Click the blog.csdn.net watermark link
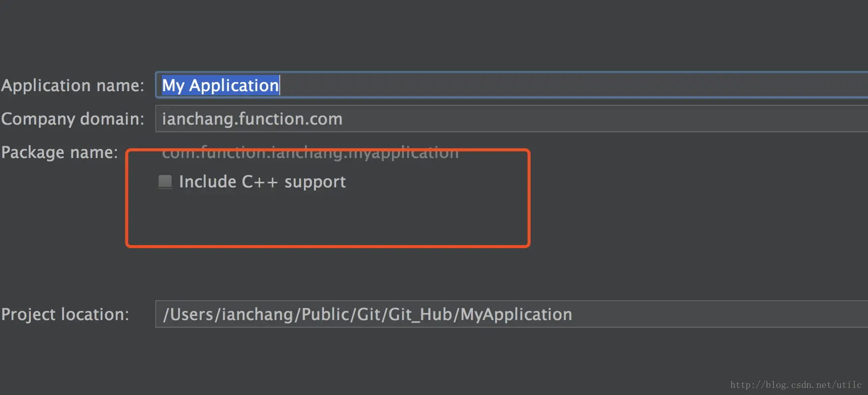This screenshot has width=868, height=395. [796, 385]
